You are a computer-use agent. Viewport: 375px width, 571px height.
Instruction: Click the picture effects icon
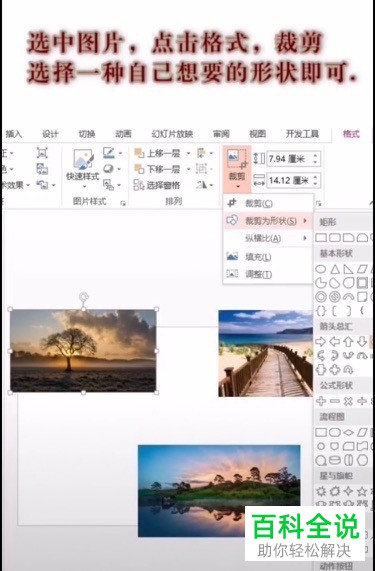(109, 169)
